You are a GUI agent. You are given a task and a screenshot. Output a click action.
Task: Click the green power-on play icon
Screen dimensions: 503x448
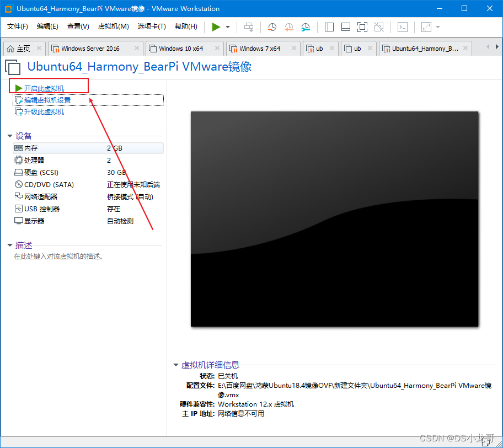coord(216,26)
